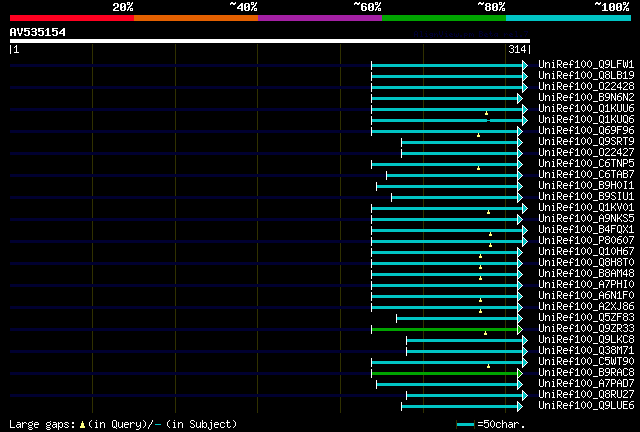Click the UniRef100_Q9LKC8 label
The image size is (640, 432).
coord(586,340)
